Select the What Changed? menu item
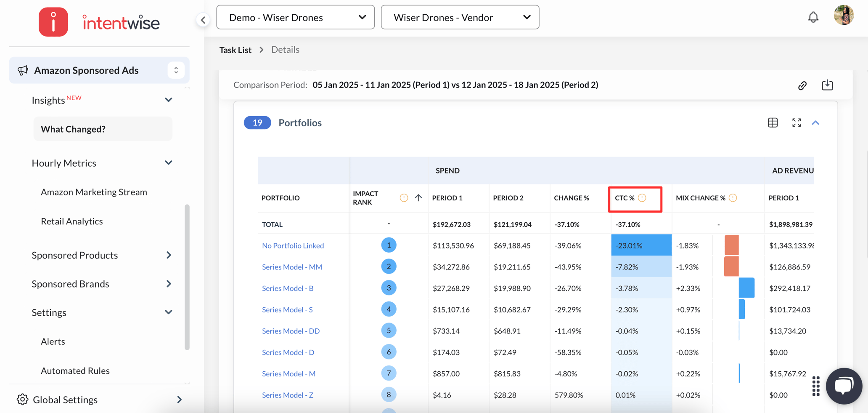 [103, 129]
